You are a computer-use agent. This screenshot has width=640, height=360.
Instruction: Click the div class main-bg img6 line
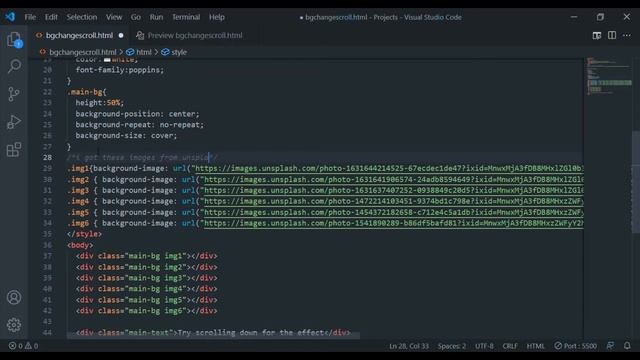click(147, 311)
